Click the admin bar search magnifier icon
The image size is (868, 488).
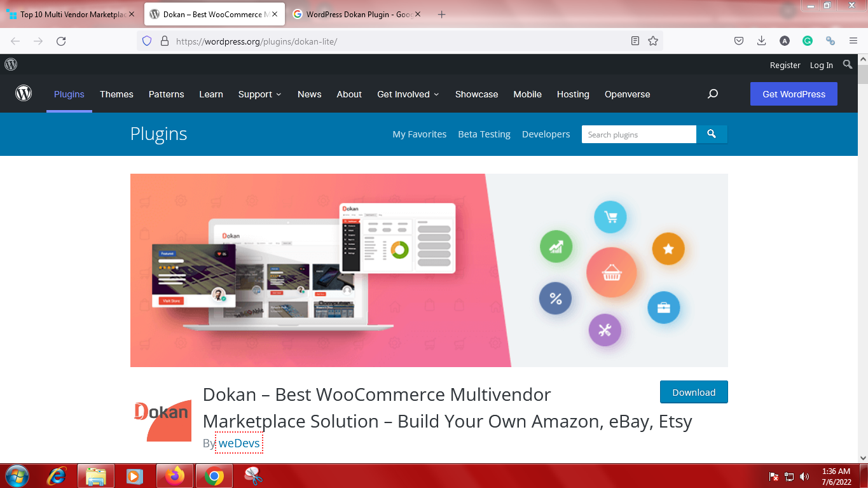848,64
